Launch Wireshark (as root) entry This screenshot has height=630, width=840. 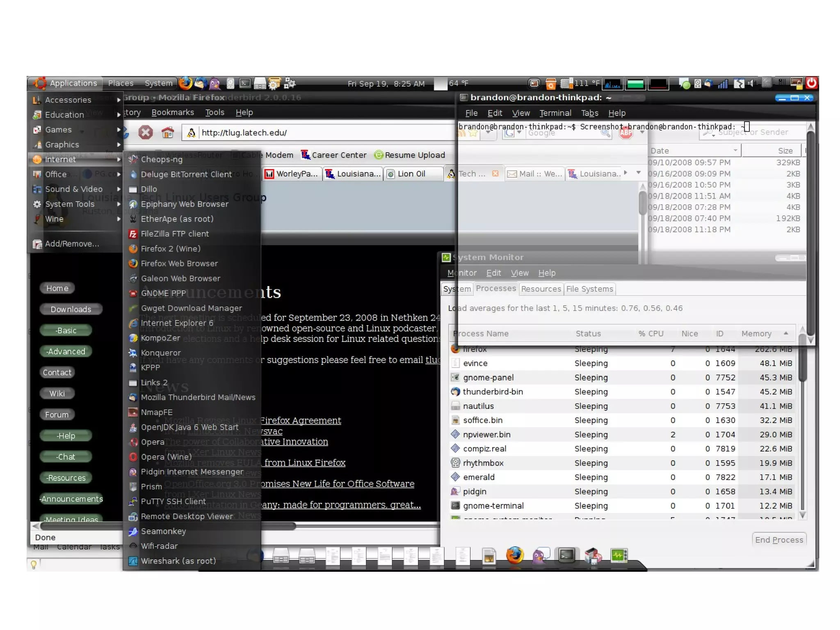[x=178, y=561]
